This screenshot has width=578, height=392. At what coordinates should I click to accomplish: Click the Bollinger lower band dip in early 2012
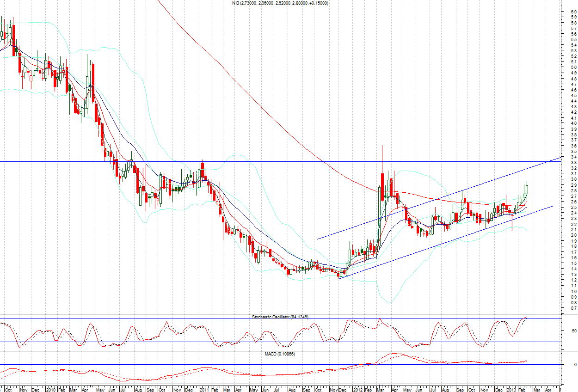click(389, 302)
